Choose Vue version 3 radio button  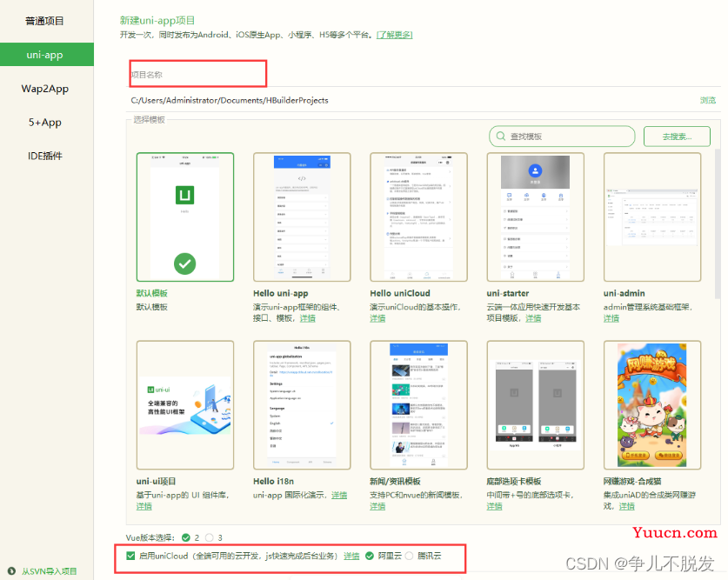tap(210, 537)
